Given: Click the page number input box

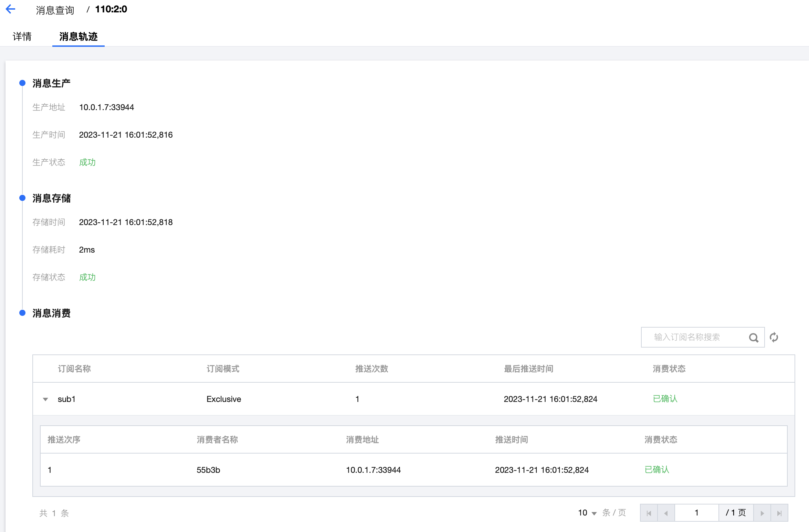Looking at the screenshot, I should 696,513.
